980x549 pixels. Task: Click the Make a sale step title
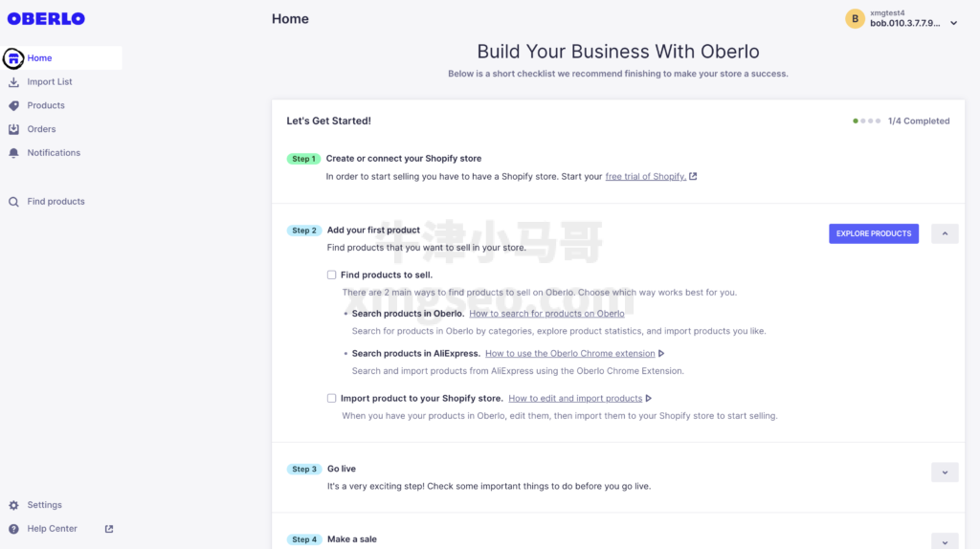(352, 539)
